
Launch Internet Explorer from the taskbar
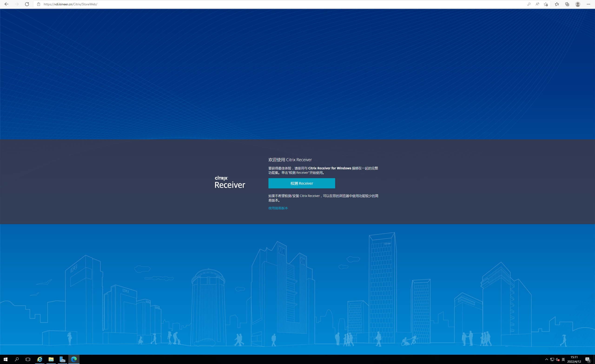point(40,359)
